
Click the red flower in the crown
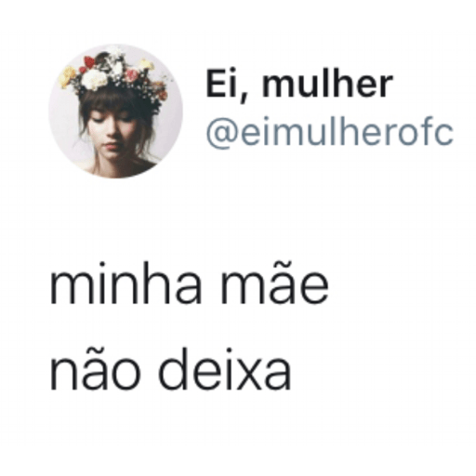[89, 62]
